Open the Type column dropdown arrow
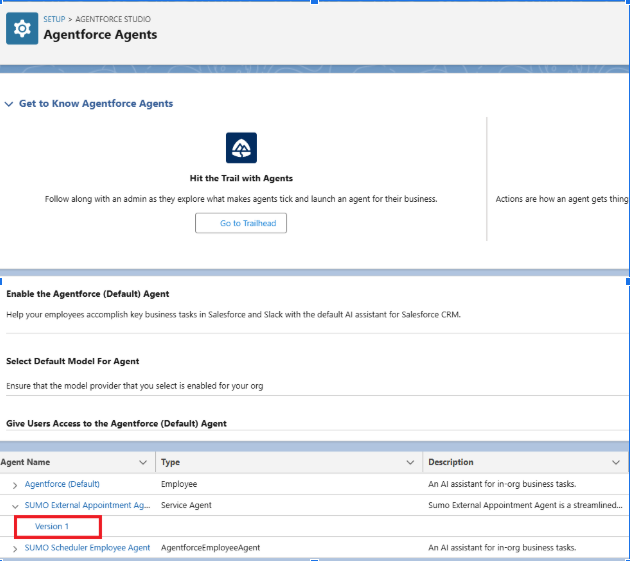Screen dimensions: 630x561 410,463
